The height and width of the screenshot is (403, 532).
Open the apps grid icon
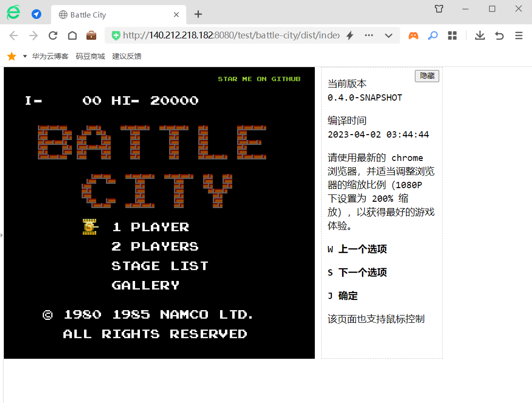[452, 35]
